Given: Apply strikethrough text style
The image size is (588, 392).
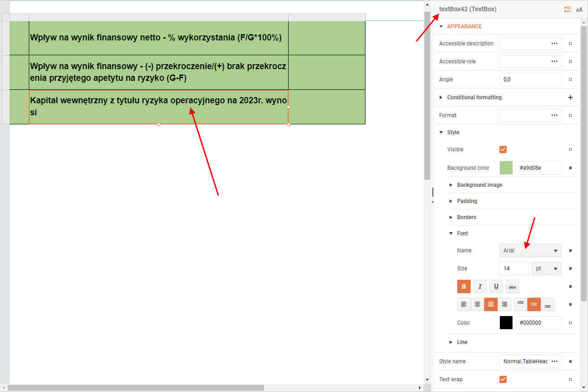Looking at the screenshot, I should click(x=512, y=286).
